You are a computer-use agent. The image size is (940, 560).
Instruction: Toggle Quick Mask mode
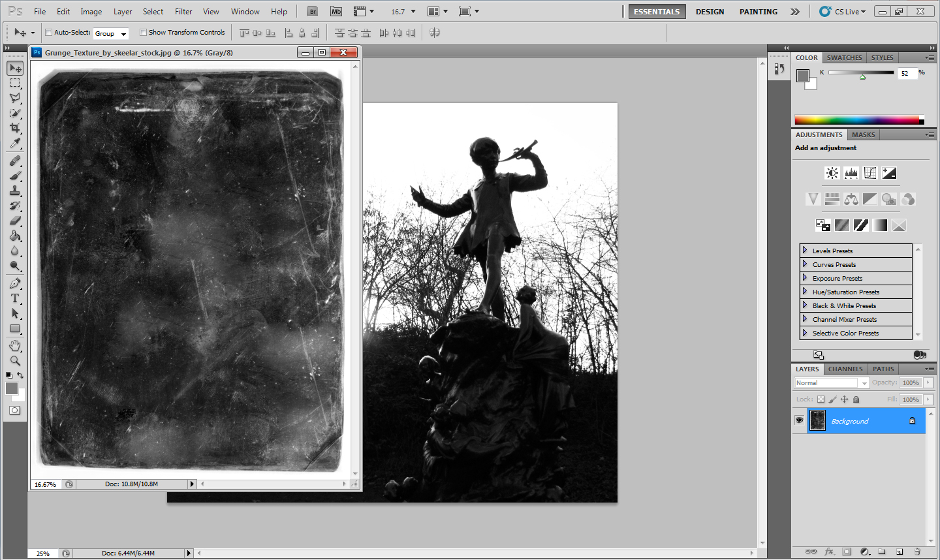coord(15,410)
